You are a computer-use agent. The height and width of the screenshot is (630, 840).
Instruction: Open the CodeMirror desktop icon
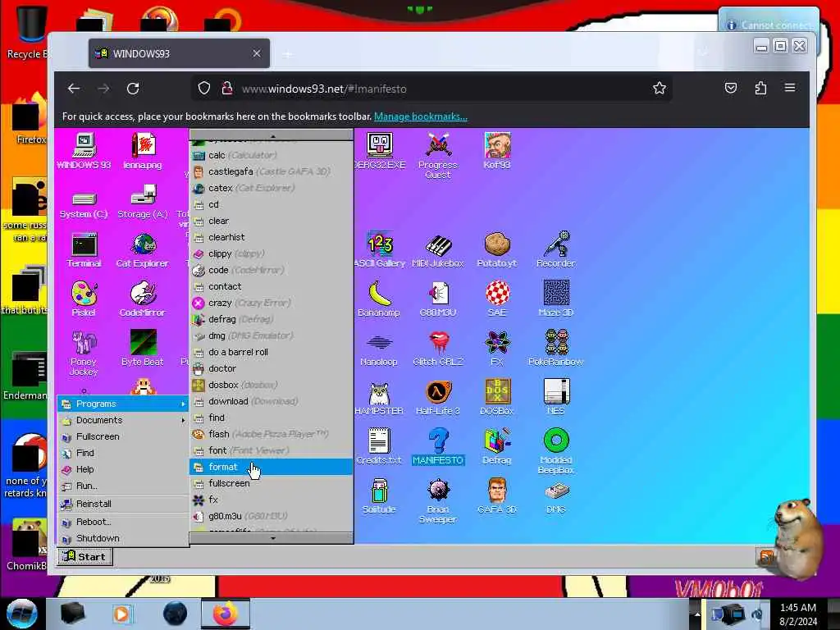[143, 299]
